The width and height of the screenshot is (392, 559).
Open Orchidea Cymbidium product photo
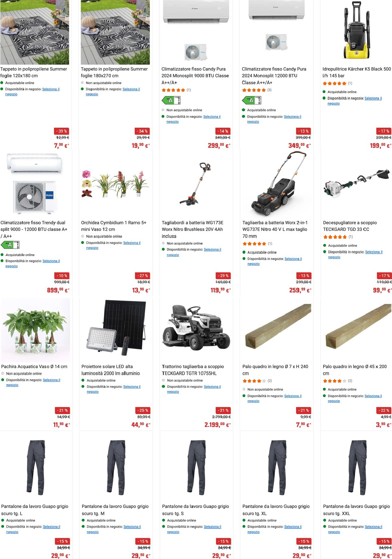115,184
